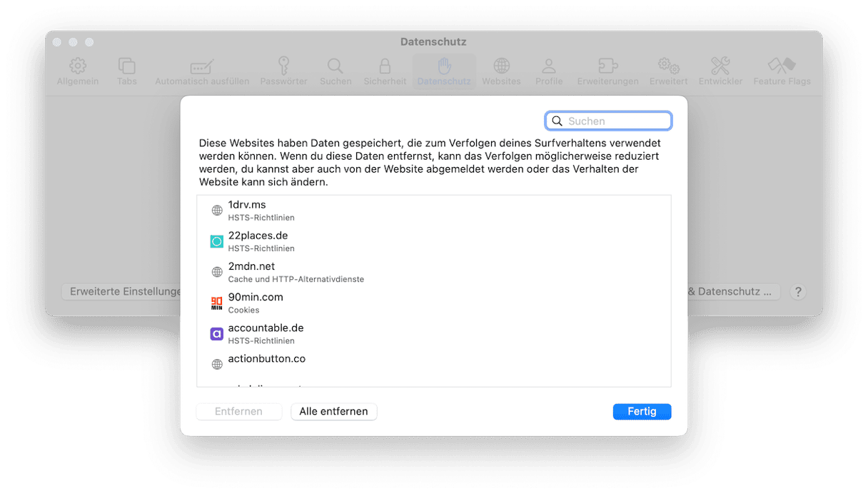
Task: Select the 22places.de list row
Action: (x=434, y=241)
